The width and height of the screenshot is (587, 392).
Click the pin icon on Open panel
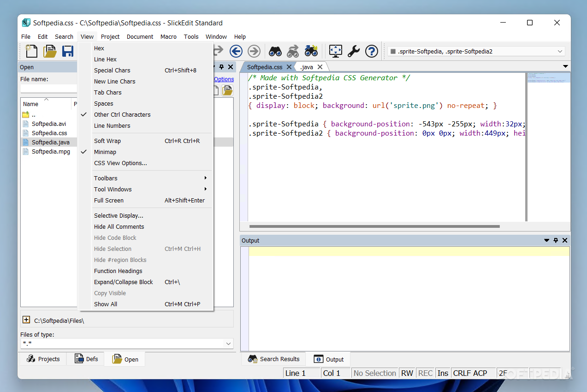[221, 67]
